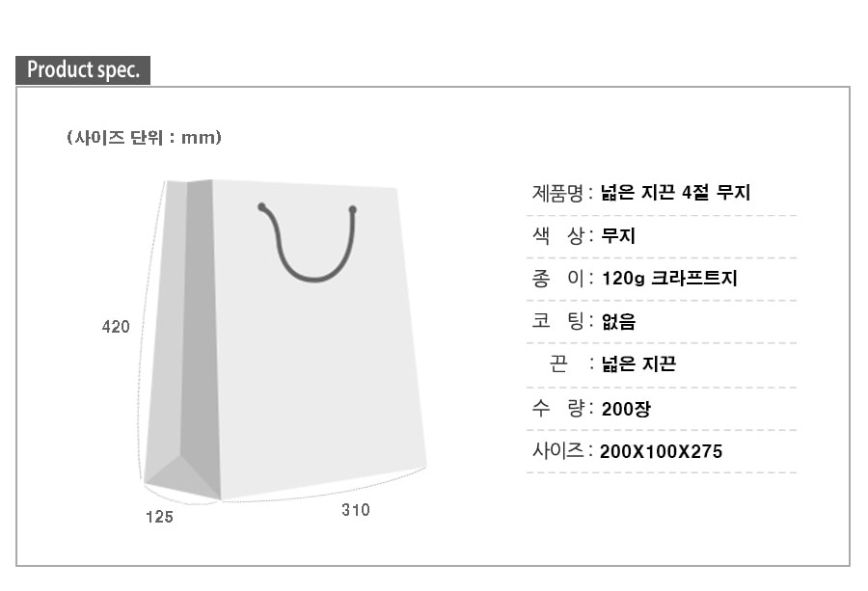
Task: Click the 420 height dimension label
Action: pos(116,328)
